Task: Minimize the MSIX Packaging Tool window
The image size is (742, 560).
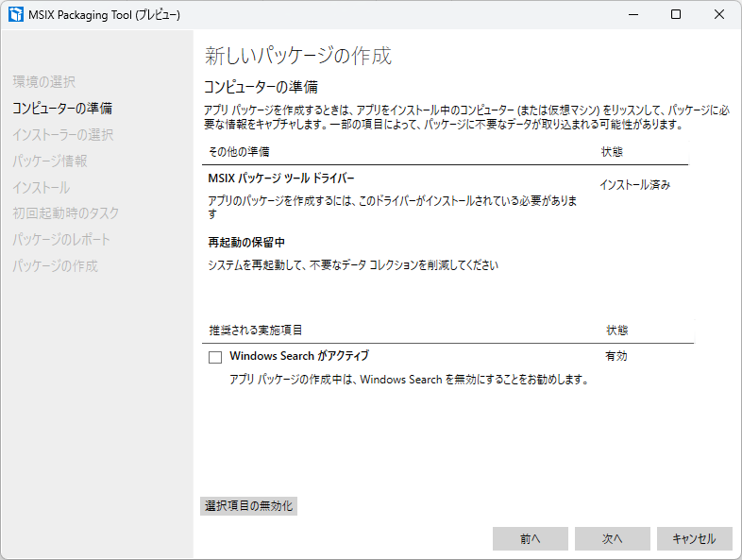Action: coord(633,15)
